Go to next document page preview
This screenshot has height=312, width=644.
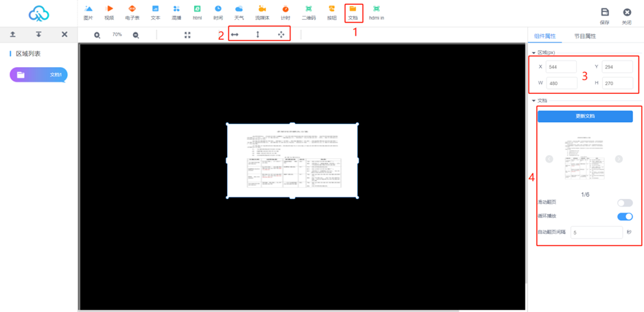pyautogui.click(x=619, y=159)
